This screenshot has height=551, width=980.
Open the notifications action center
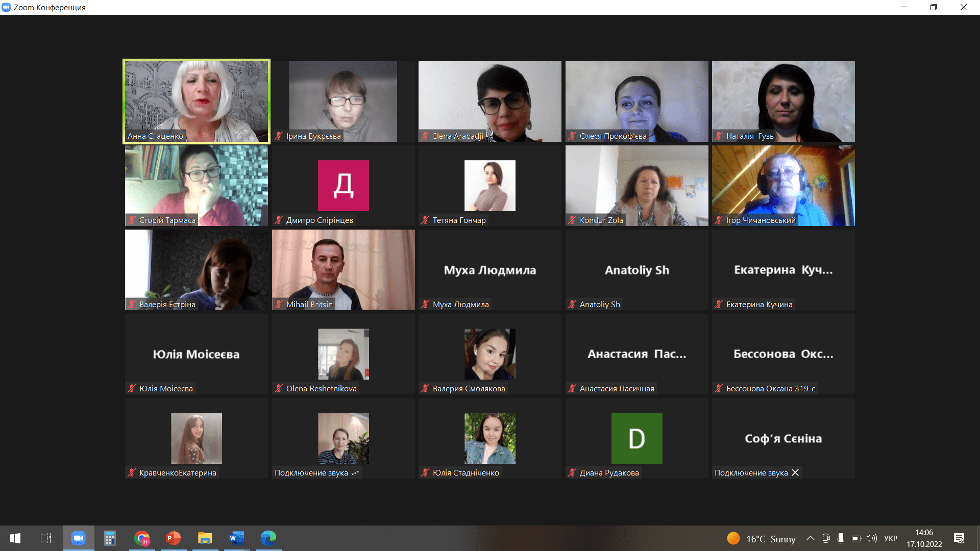pyautogui.click(x=959, y=539)
